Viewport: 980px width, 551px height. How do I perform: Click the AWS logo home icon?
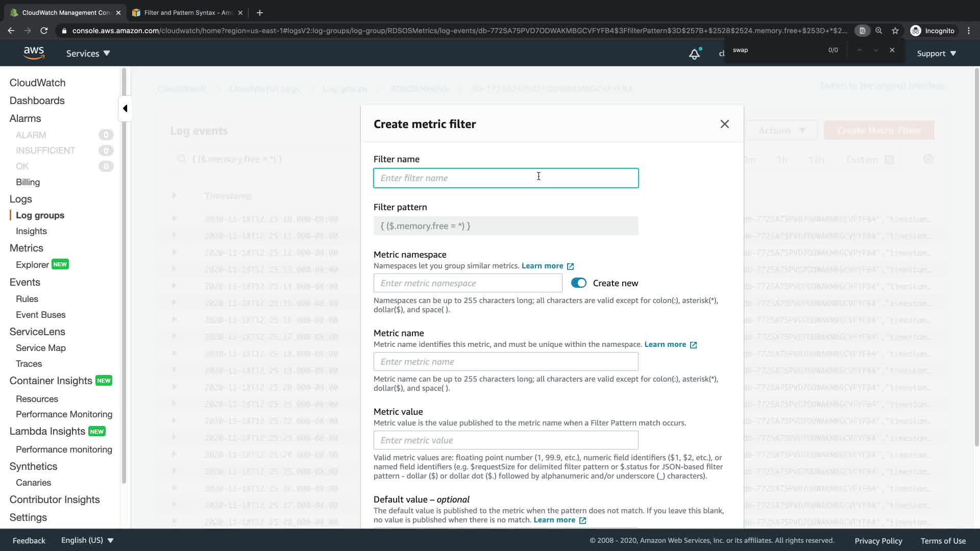(34, 53)
